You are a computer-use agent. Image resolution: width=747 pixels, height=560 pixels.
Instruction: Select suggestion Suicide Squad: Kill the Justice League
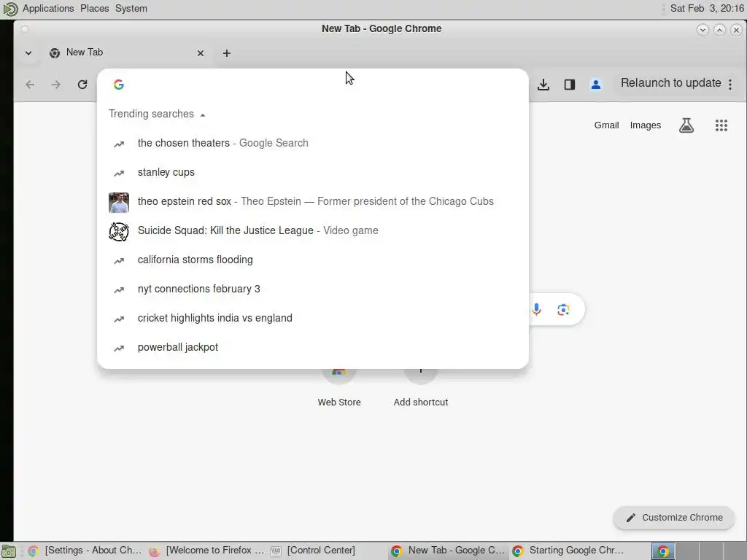click(x=312, y=230)
